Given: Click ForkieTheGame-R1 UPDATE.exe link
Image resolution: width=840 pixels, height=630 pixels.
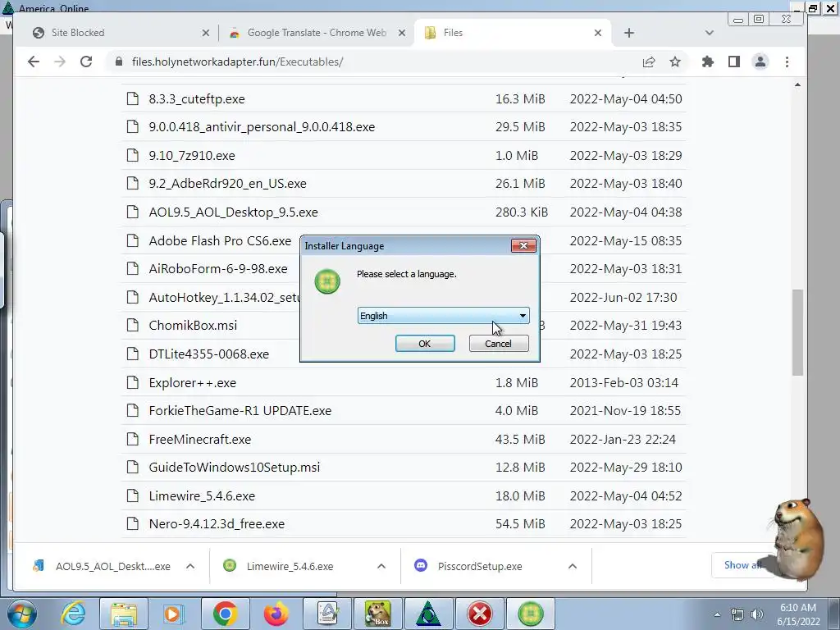Looking at the screenshot, I should (x=240, y=410).
